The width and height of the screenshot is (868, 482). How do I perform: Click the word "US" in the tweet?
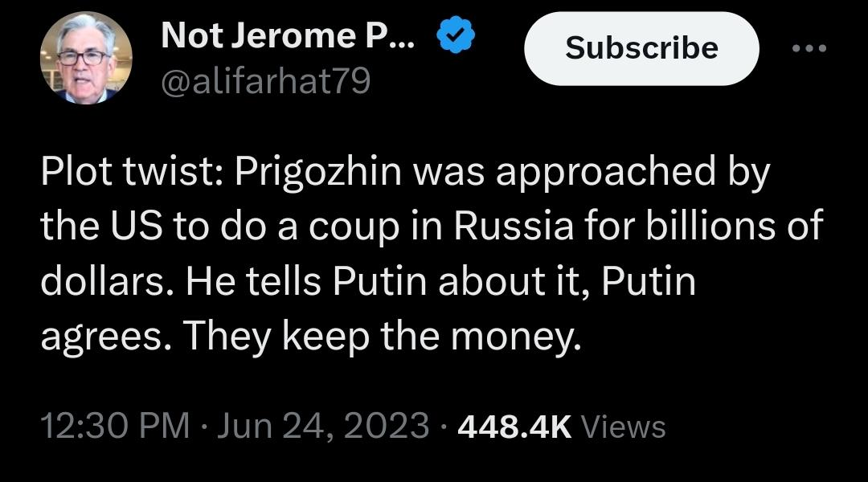131,228
